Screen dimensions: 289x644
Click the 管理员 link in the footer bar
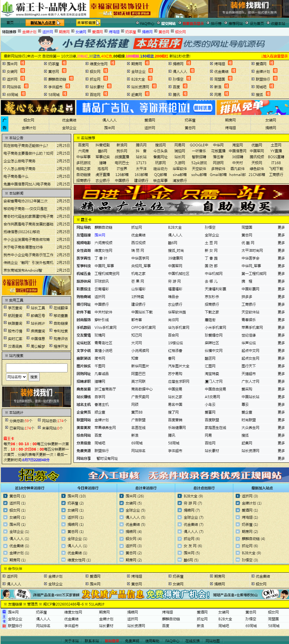click(33, 604)
